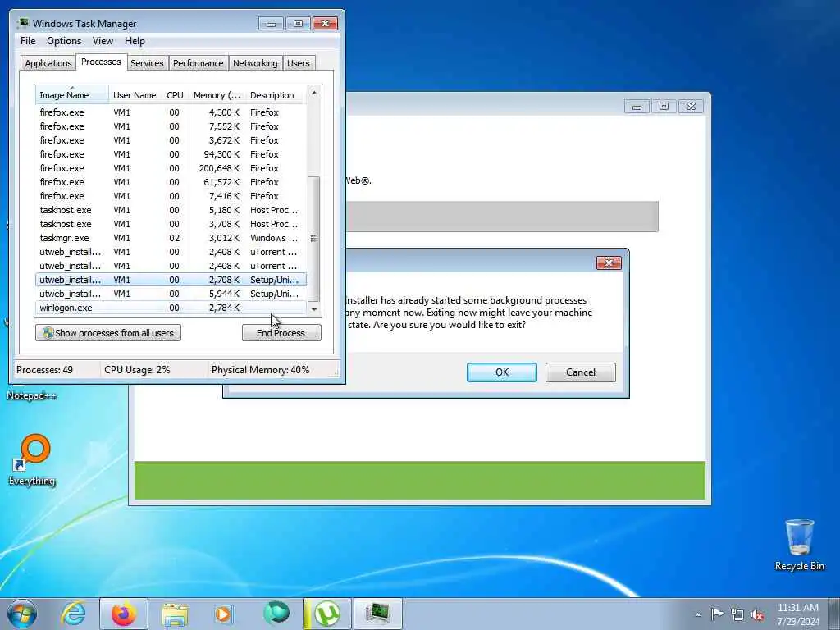Switch to Task Manager taskbar icon

[x=377, y=614]
